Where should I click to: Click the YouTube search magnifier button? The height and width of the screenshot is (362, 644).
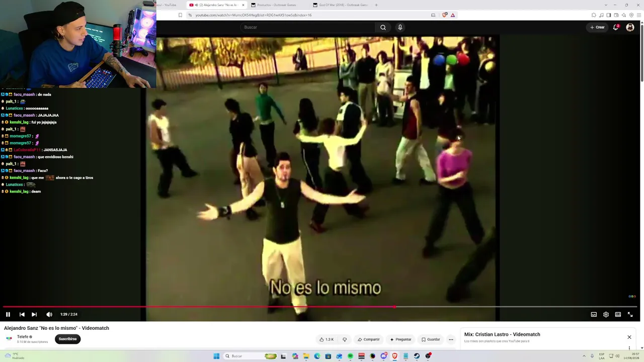383,27
